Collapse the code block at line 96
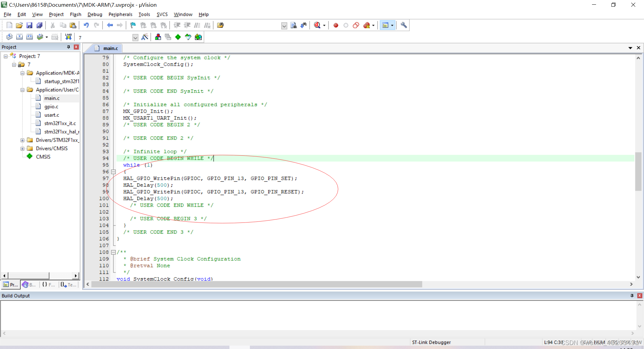The height and width of the screenshot is (349, 644). tap(113, 172)
